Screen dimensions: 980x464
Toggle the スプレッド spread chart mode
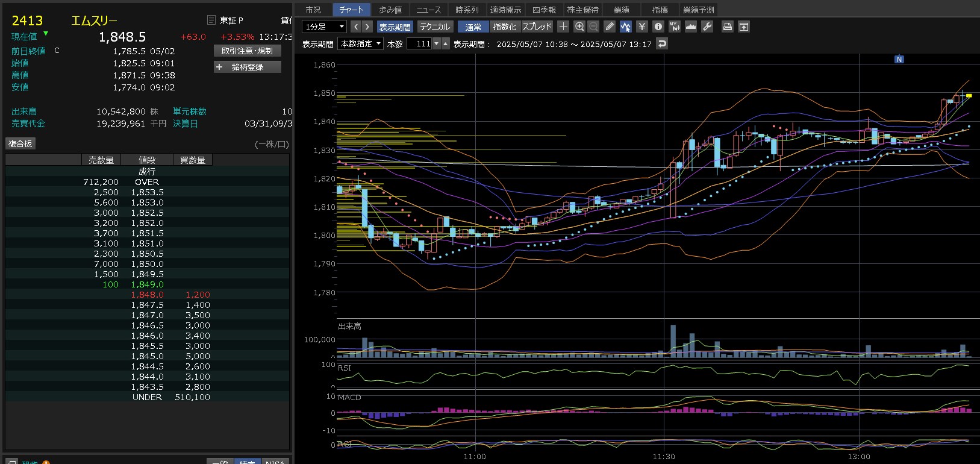click(x=537, y=27)
